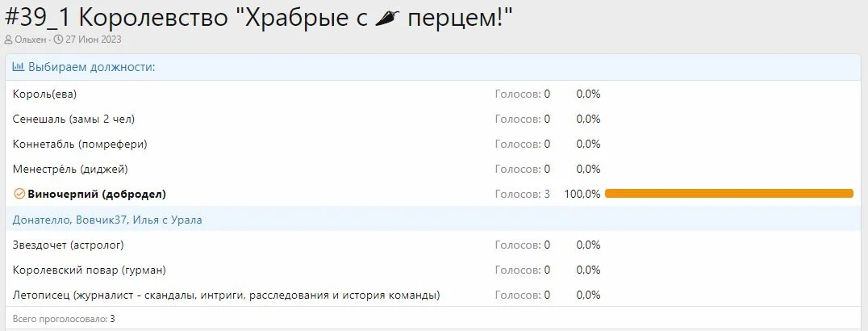Open voter Донателло's profile
The width and height of the screenshot is (868, 331).
tap(42, 220)
